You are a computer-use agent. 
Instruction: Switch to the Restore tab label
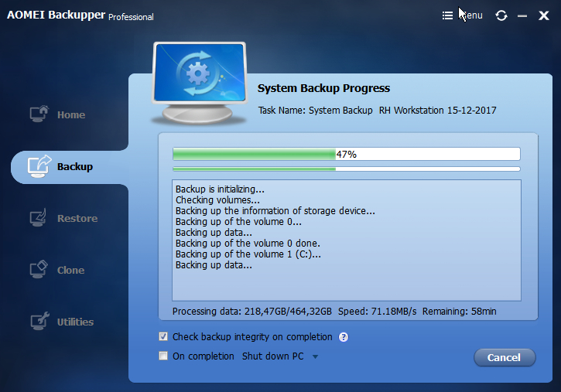coord(77,218)
